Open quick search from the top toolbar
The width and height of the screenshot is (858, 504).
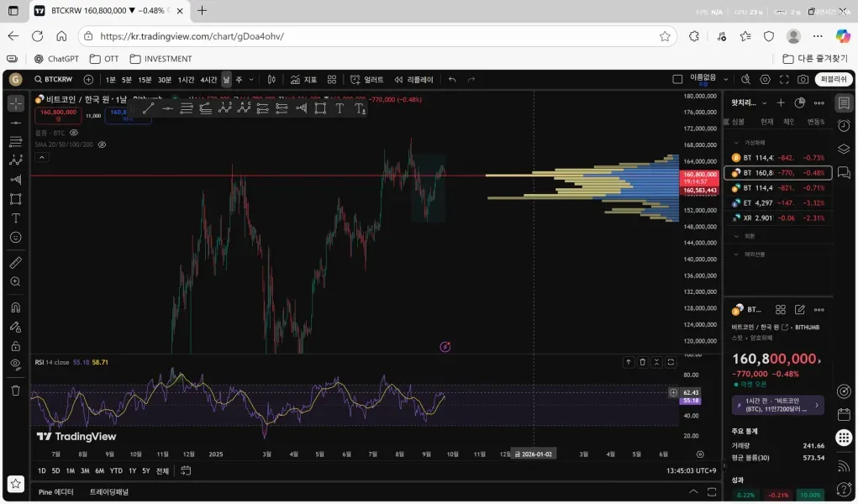pos(745,79)
